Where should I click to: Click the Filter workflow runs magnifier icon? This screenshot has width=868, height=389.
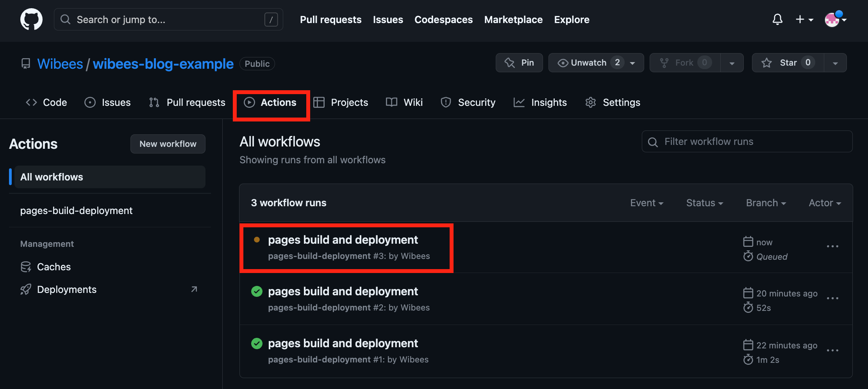(653, 142)
